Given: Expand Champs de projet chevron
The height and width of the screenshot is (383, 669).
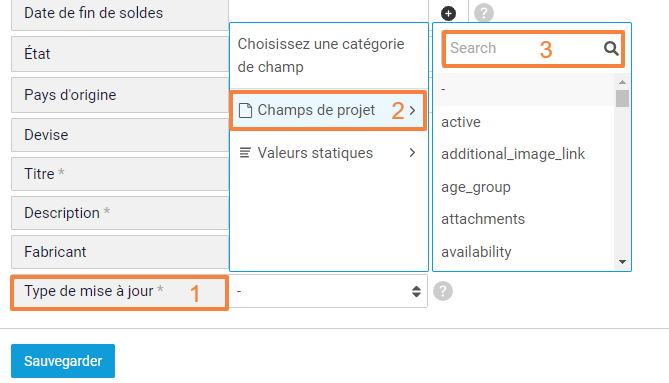Looking at the screenshot, I should [412, 110].
